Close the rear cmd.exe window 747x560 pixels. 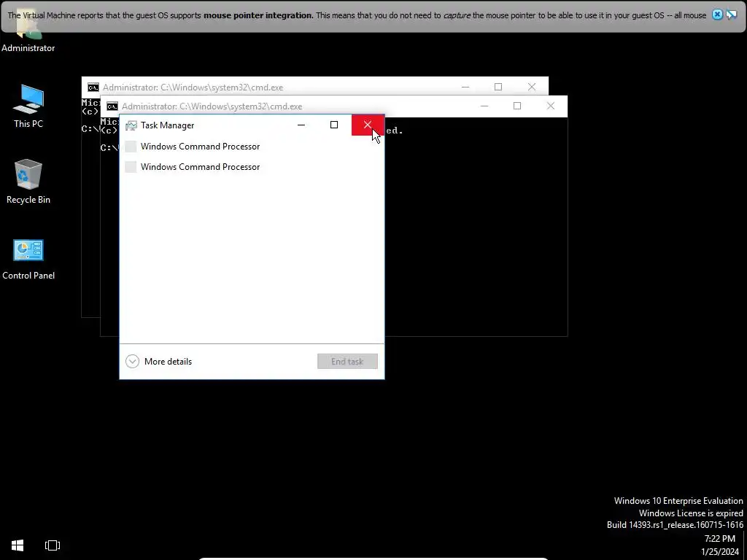tap(532, 87)
